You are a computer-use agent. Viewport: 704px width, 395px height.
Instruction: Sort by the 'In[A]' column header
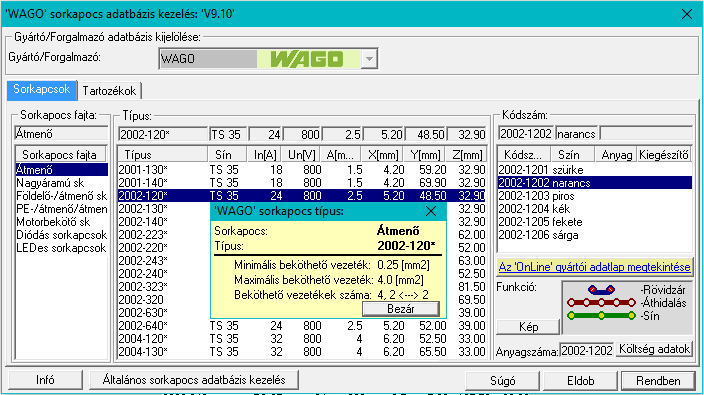(x=265, y=154)
